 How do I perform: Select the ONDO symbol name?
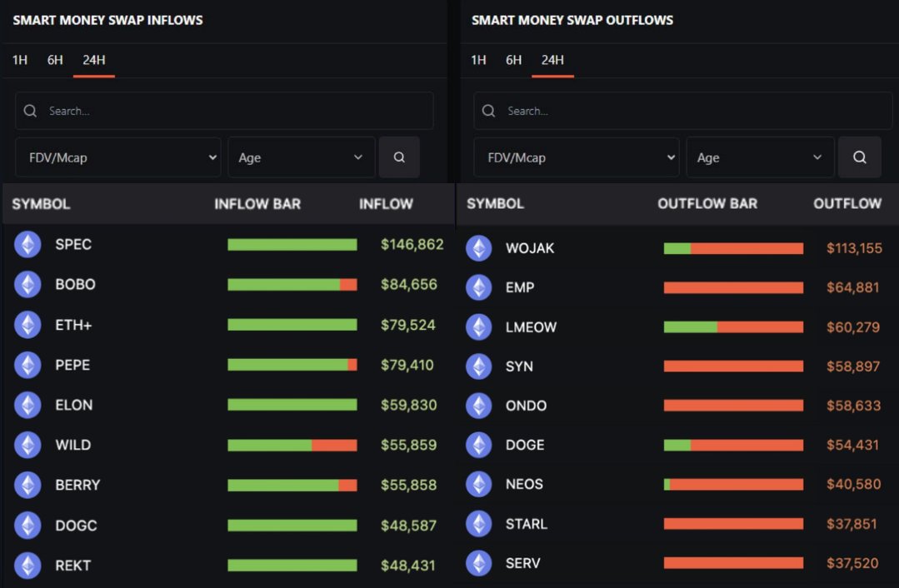coord(526,406)
